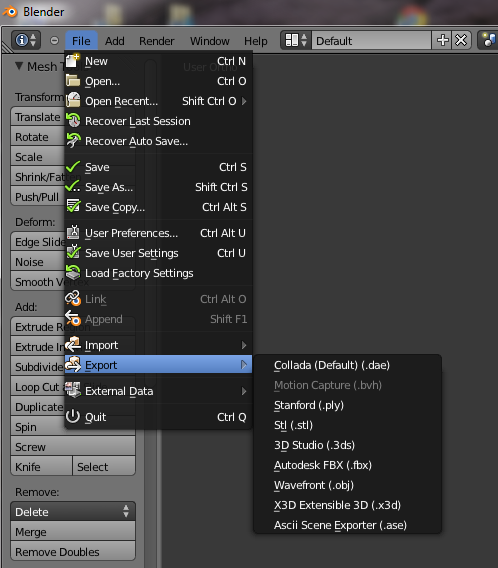This screenshot has width=498, height=568.
Task: Click the Remove Doubles button
Action: coord(73,551)
